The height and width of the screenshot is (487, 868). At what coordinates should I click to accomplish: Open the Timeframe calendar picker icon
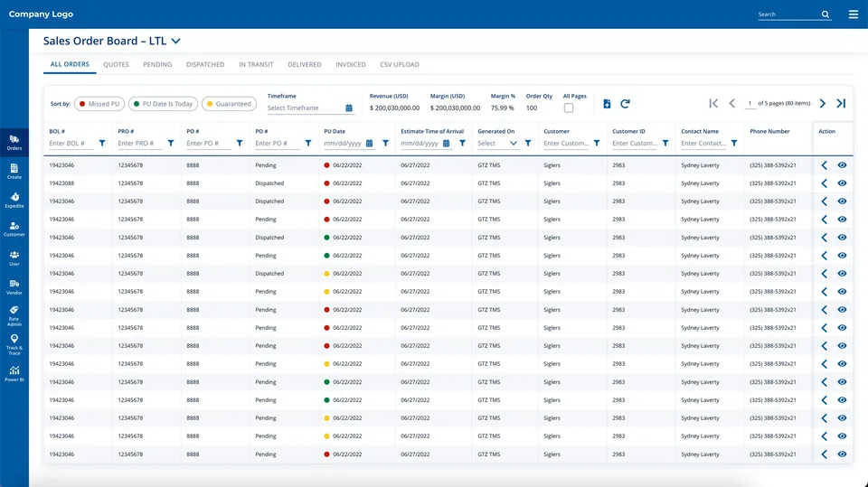349,108
